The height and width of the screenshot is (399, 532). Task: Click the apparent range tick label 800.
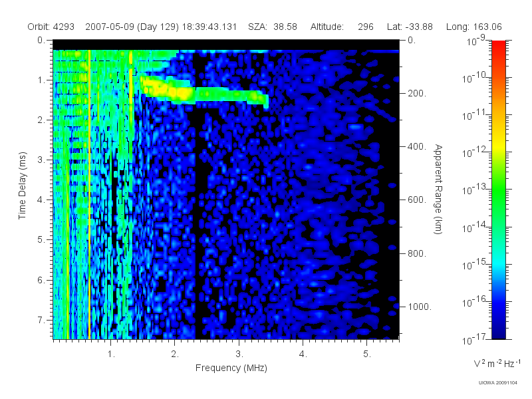[x=417, y=253]
